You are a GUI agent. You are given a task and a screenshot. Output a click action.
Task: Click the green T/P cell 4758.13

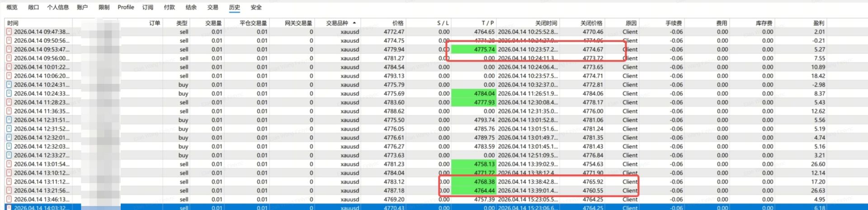[x=473, y=164]
